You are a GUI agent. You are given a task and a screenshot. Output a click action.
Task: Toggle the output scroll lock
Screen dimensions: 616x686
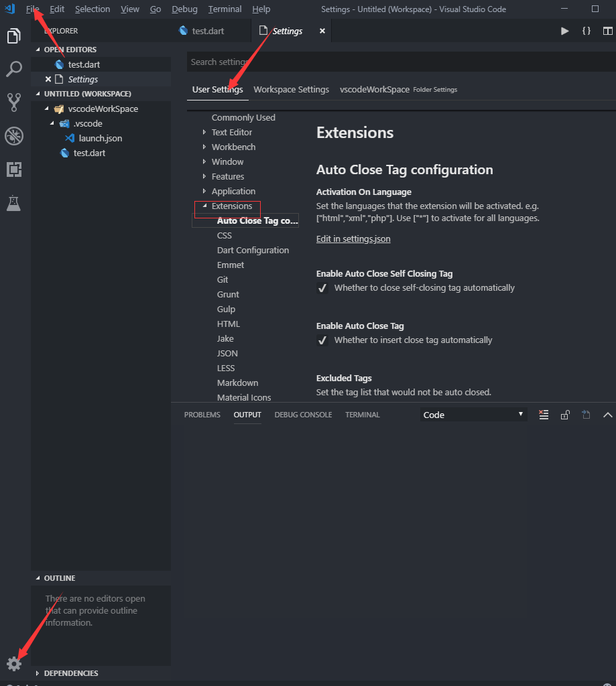pos(565,415)
